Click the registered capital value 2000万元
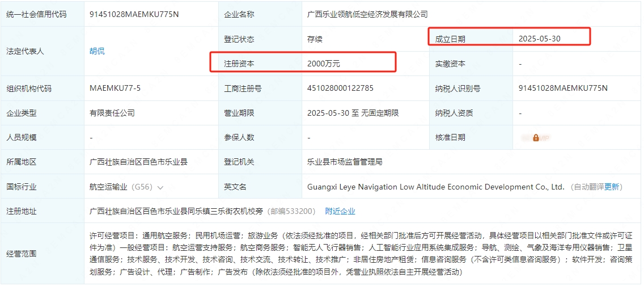 (324, 64)
